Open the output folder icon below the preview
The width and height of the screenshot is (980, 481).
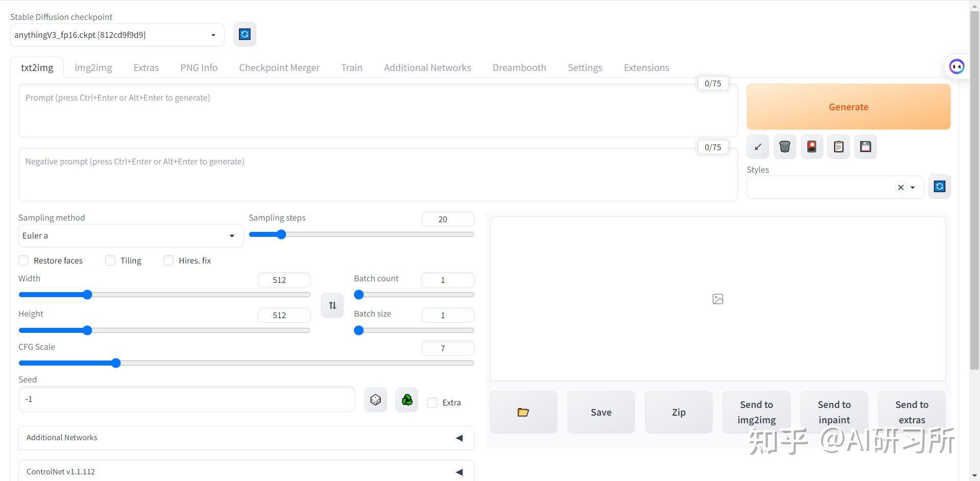pos(523,412)
